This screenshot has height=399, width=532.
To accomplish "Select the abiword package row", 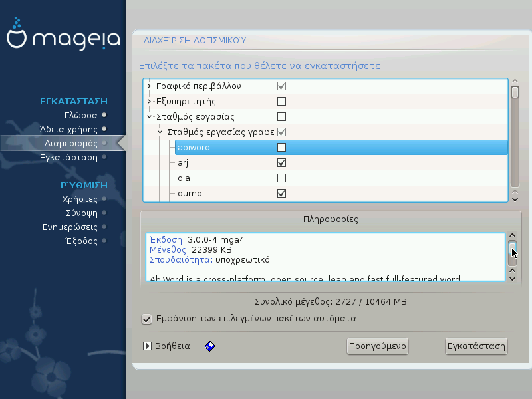I will (x=341, y=147).
